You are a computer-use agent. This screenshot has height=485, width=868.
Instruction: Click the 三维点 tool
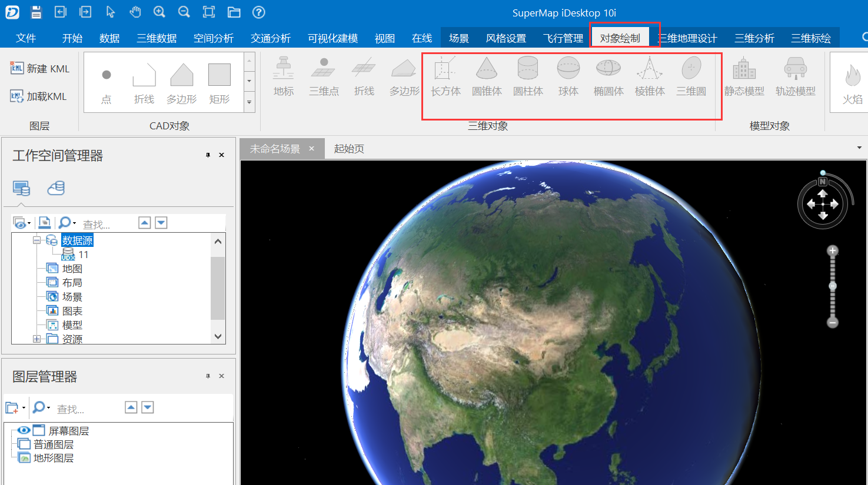coord(324,77)
